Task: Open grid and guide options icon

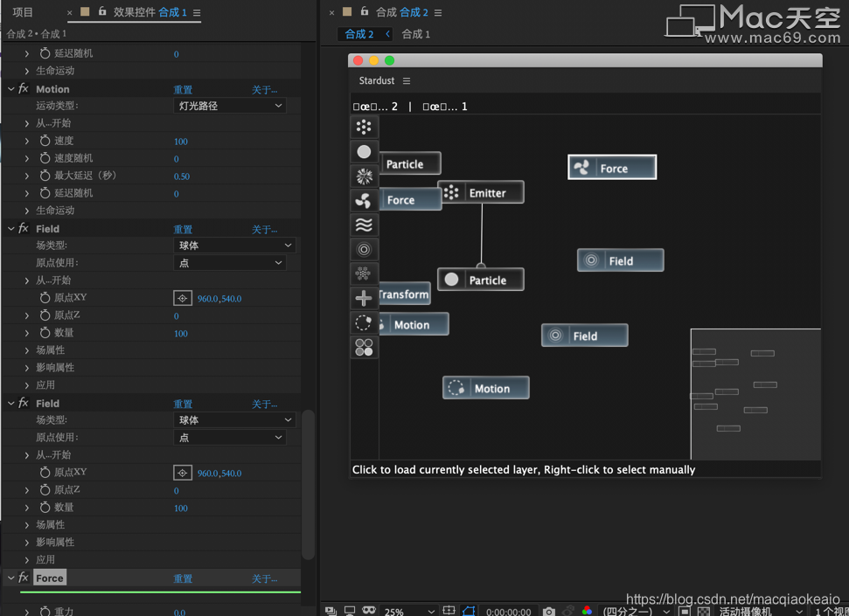Action: [x=449, y=611]
